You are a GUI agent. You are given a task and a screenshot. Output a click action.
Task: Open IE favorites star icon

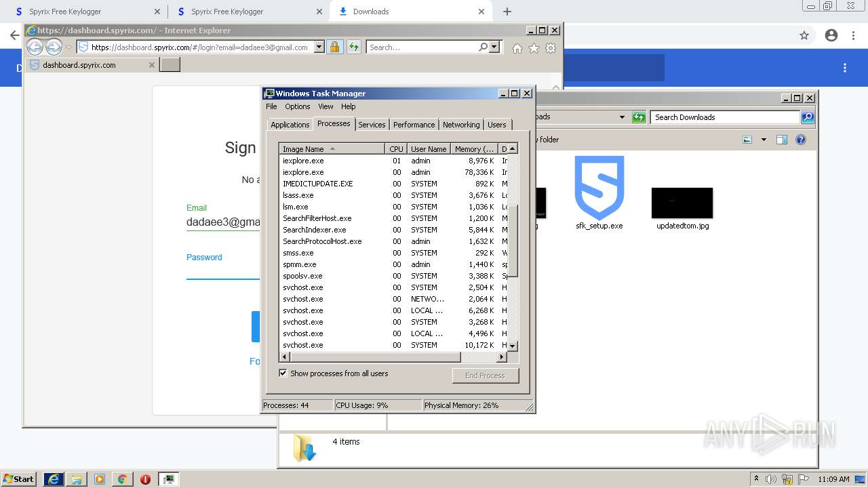click(534, 47)
